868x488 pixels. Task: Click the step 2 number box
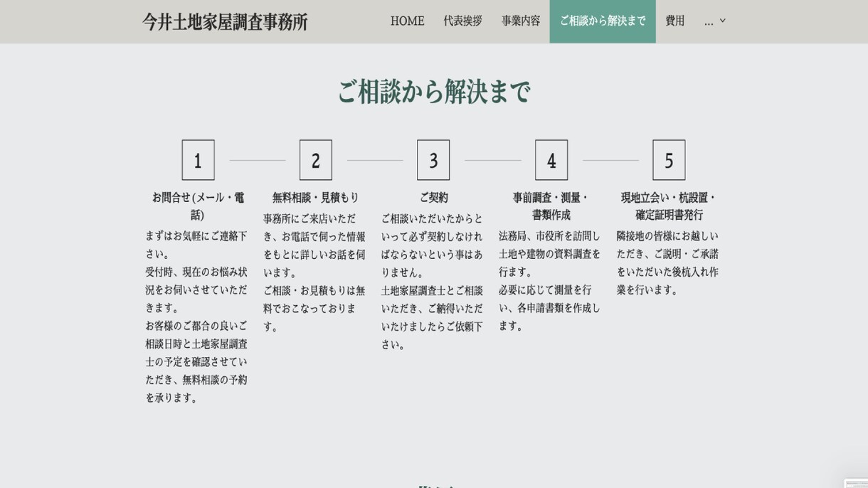316,160
